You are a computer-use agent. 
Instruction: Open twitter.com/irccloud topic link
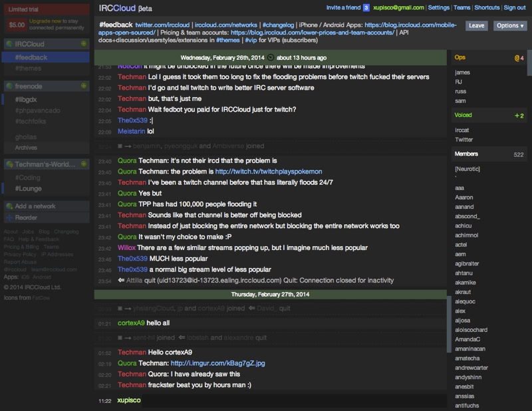162,25
